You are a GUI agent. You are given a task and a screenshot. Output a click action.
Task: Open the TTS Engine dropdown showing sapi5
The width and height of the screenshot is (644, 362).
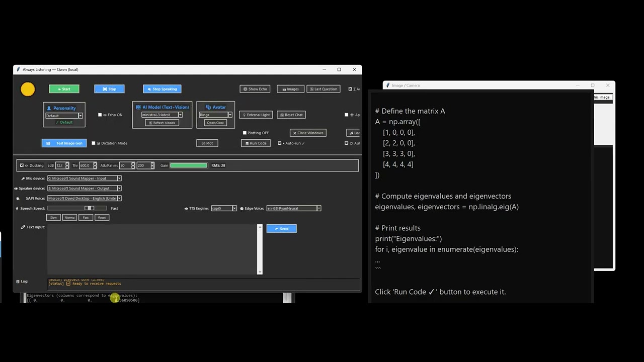click(x=224, y=208)
